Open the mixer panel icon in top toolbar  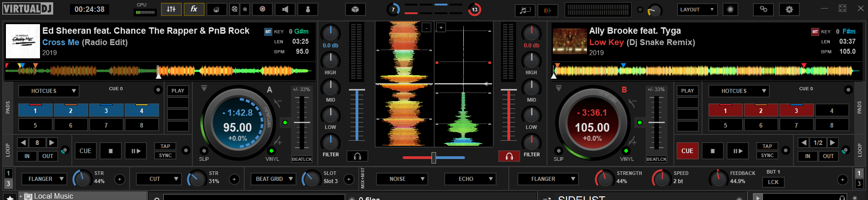coord(171,9)
